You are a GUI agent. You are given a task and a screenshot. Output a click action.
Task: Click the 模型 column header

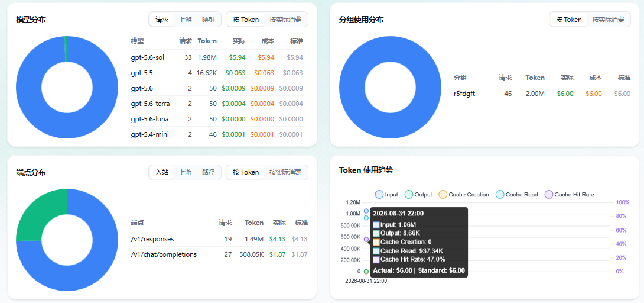pyautogui.click(x=137, y=41)
